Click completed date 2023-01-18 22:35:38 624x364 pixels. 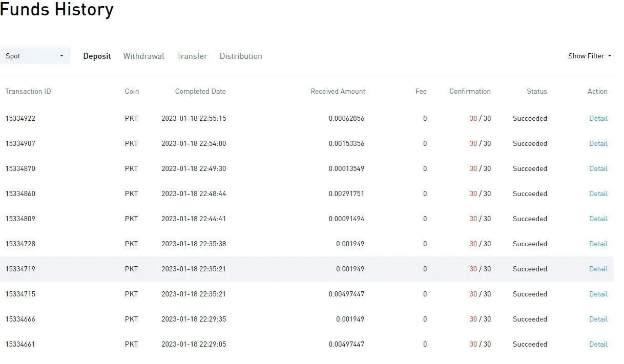[194, 244]
